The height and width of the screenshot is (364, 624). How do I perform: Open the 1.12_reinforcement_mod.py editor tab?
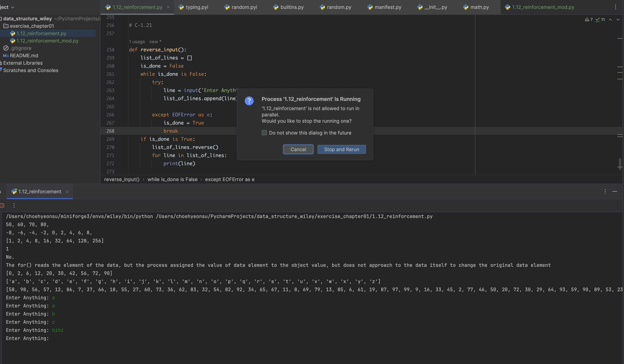coord(540,7)
